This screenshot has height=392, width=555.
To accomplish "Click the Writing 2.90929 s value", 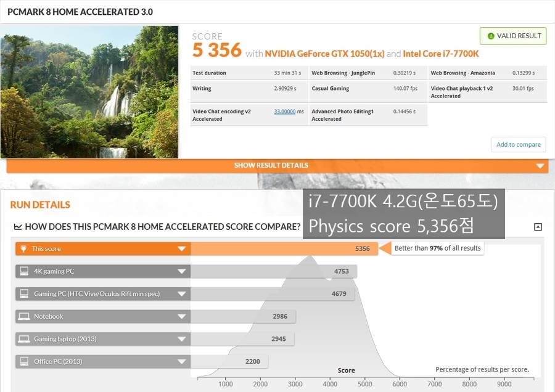I will 285,89.
